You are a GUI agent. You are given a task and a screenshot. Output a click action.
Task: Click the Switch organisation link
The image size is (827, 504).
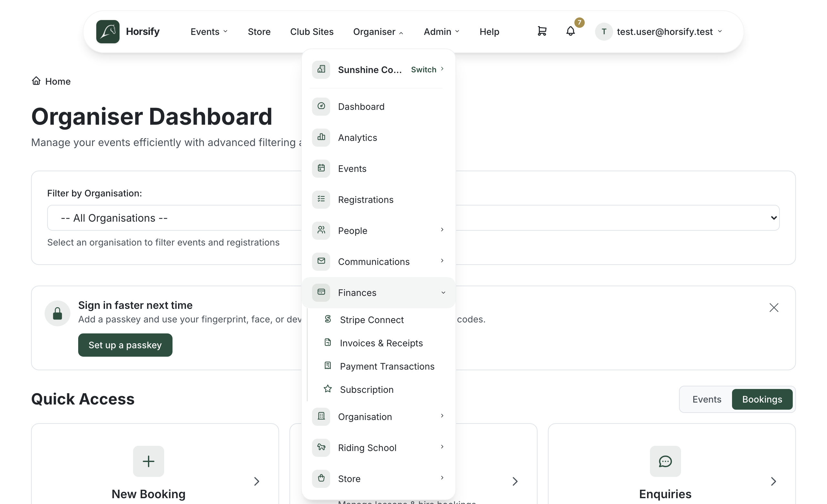[x=427, y=69]
